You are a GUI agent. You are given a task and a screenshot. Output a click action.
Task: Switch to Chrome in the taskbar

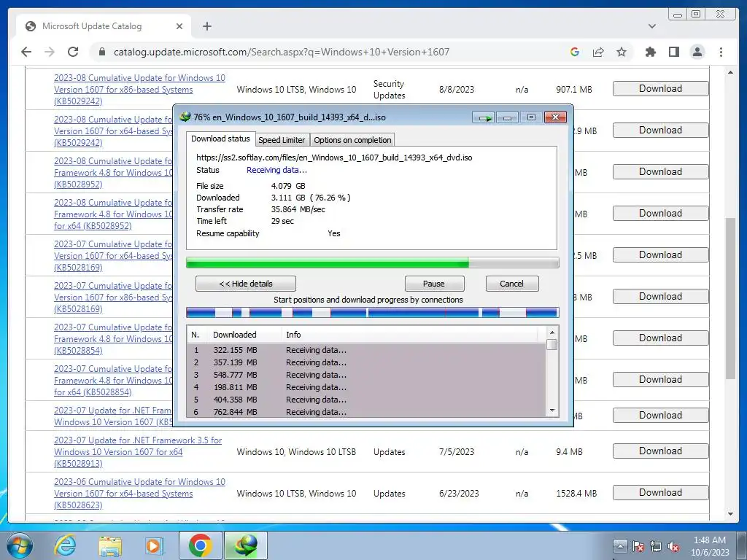click(200, 545)
